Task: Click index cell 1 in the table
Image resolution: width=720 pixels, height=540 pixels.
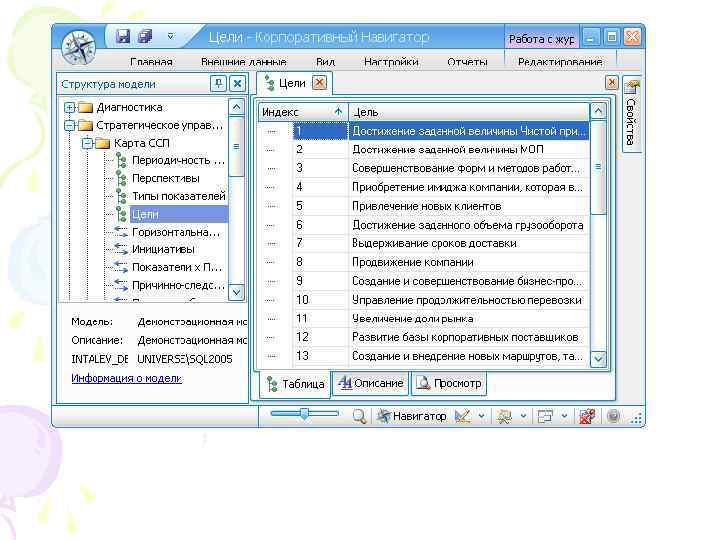Action: click(x=320, y=131)
